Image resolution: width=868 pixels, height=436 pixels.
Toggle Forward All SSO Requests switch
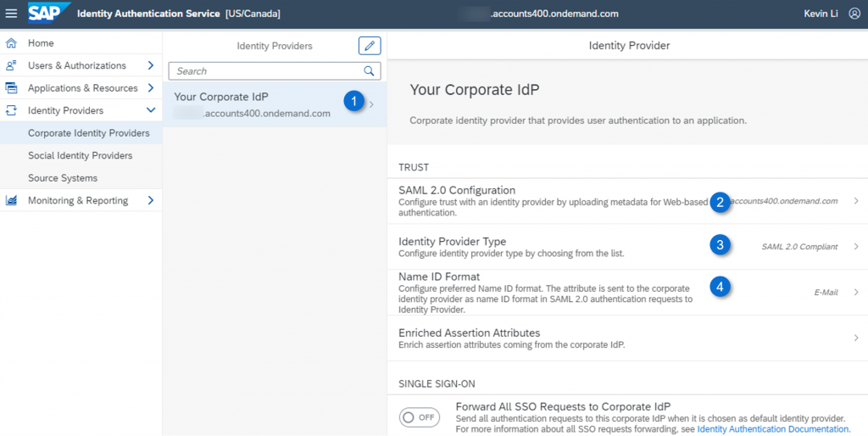click(419, 417)
